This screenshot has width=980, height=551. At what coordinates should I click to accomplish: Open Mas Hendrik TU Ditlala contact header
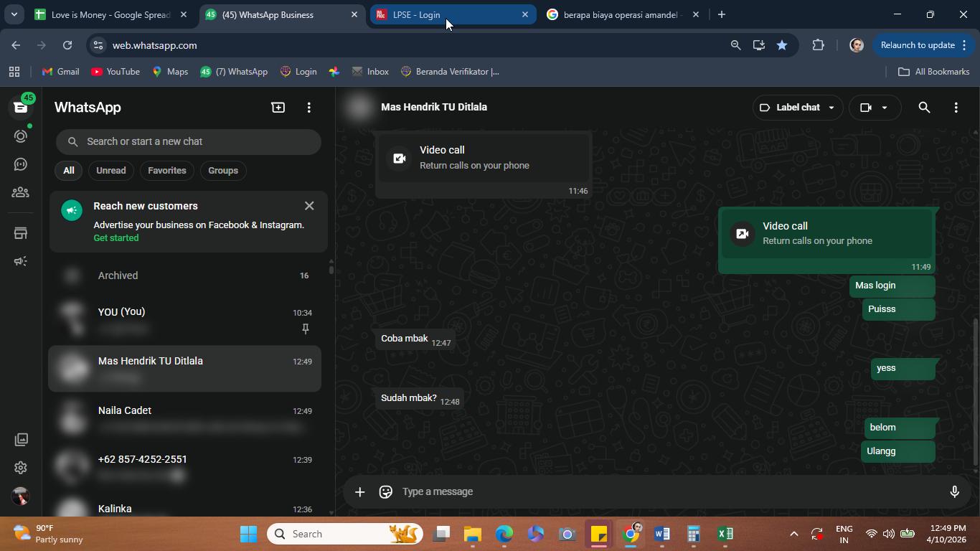[434, 107]
